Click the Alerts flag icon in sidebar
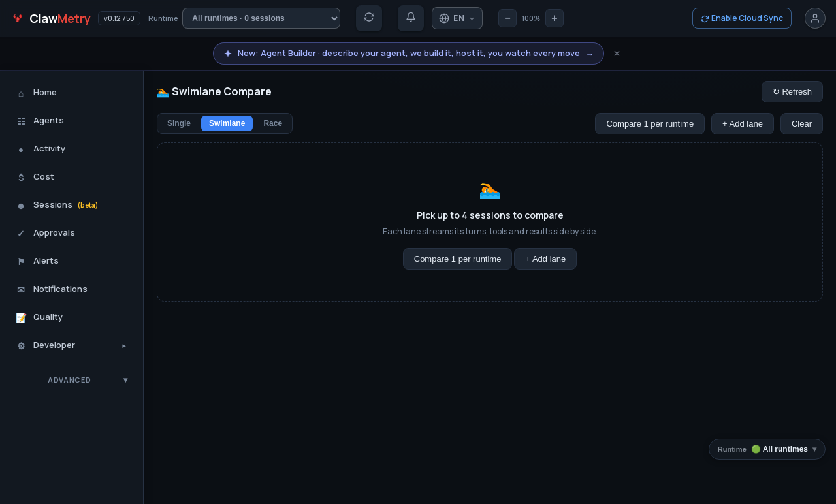The height and width of the screenshot is (504, 836). tap(21, 262)
